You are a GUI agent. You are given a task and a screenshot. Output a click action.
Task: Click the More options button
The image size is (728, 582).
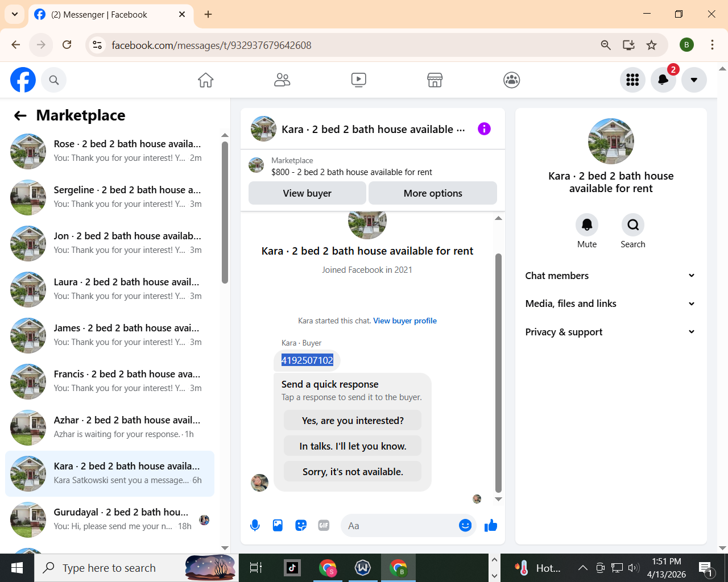(x=433, y=193)
